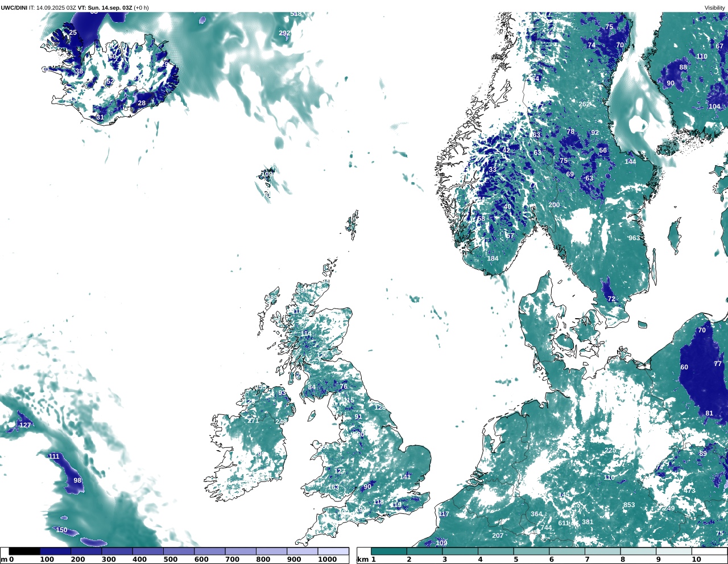The height and width of the screenshot is (564, 728).
Task: Click the 207 value near bottom edge
Action: (x=498, y=536)
